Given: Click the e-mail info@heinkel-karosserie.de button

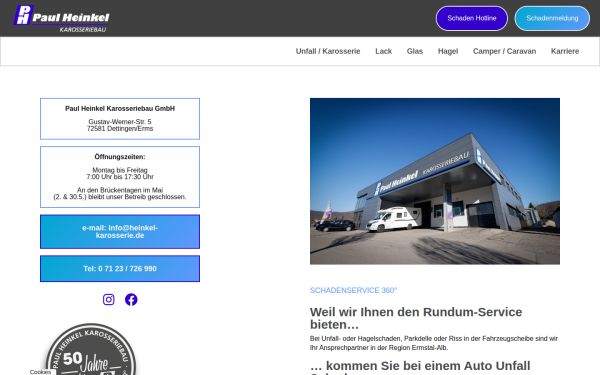Looking at the screenshot, I should point(120,232).
